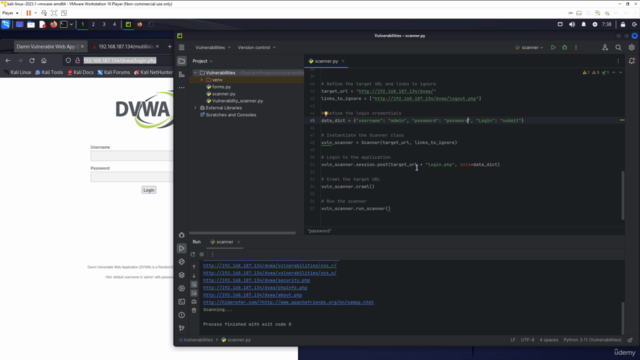Open the Project view selector dropdown
The width and height of the screenshot is (640, 360).
click(x=202, y=61)
